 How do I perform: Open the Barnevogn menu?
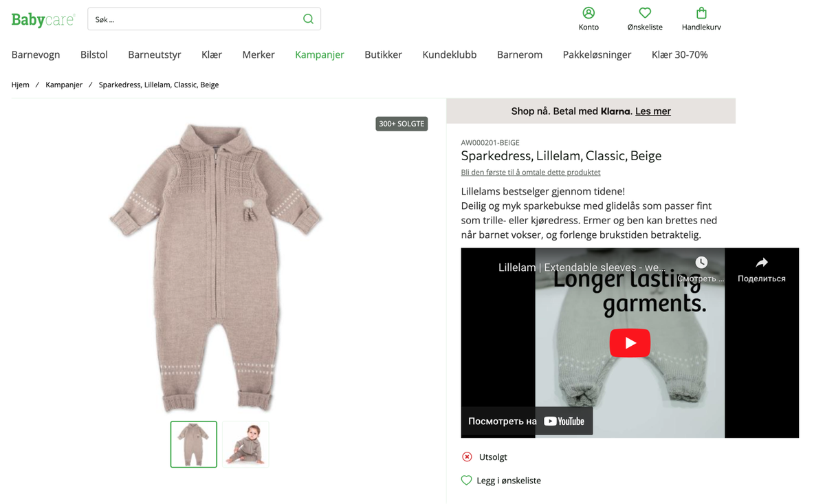pos(36,54)
